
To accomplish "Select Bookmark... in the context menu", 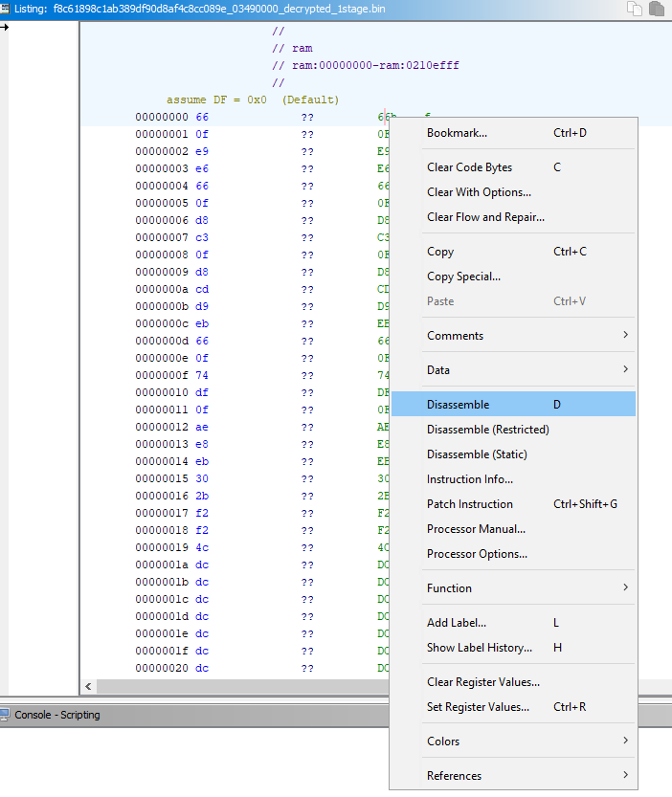I will (457, 133).
